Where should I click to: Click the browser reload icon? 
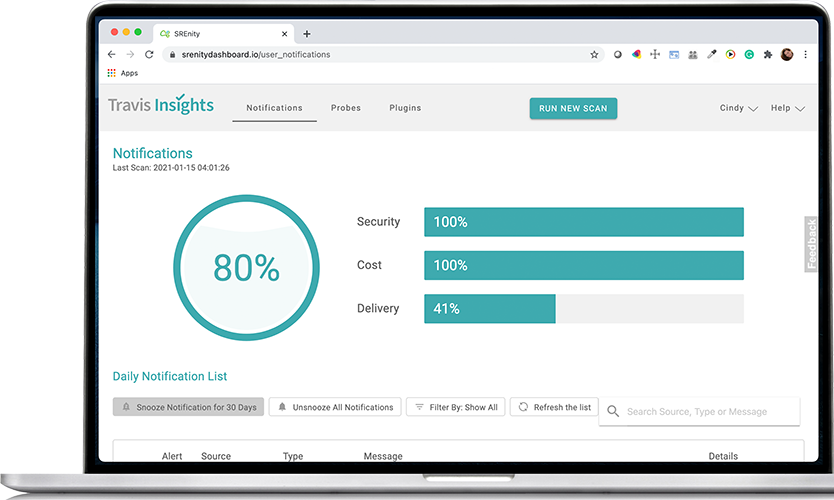click(149, 55)
